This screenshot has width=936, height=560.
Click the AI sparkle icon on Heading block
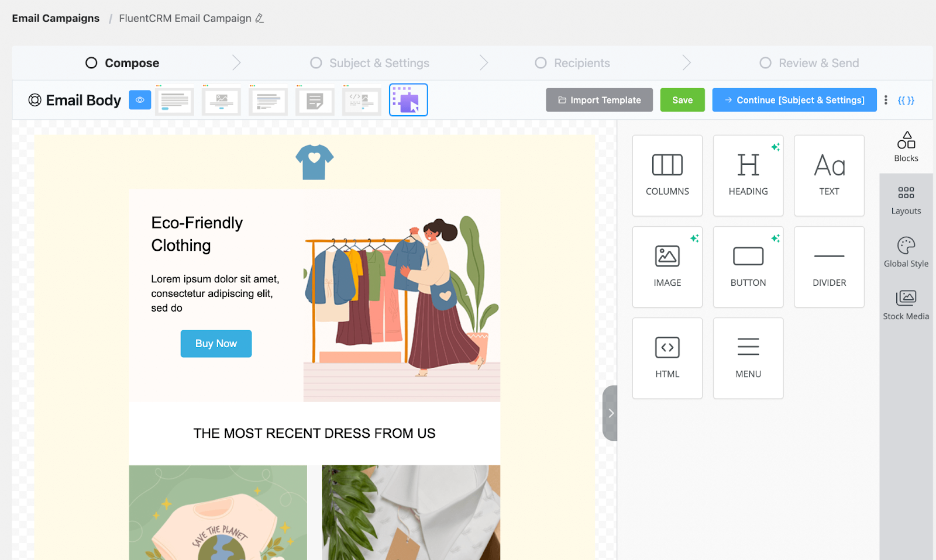pos(775,147)
